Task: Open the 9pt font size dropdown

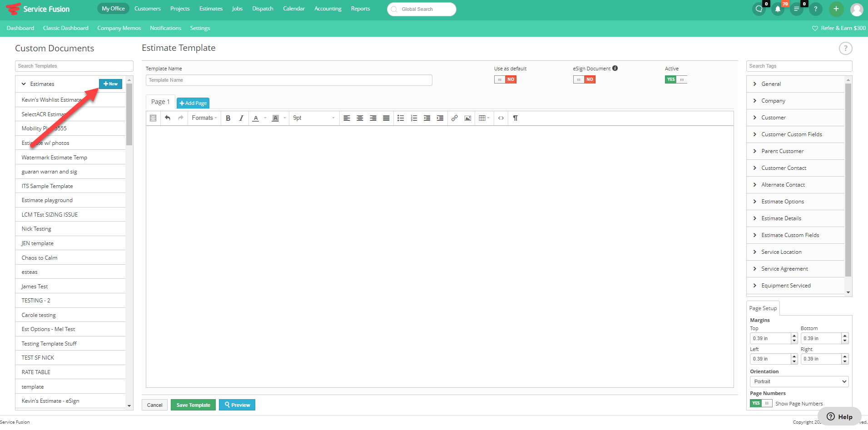Action: click(314, 118)
